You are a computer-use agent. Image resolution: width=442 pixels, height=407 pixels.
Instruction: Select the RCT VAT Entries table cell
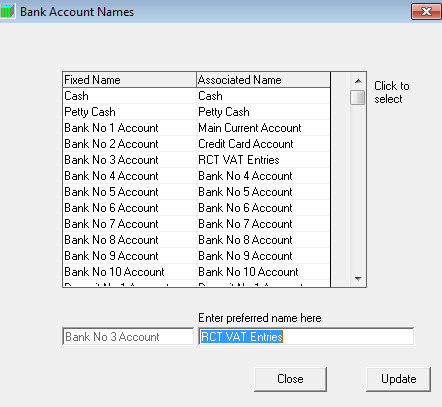[263, 160]
